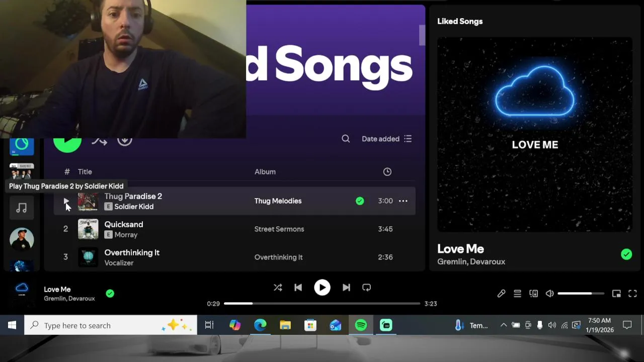Open the Date added sort dropdown
644x362 pixels.
(386, 139)
